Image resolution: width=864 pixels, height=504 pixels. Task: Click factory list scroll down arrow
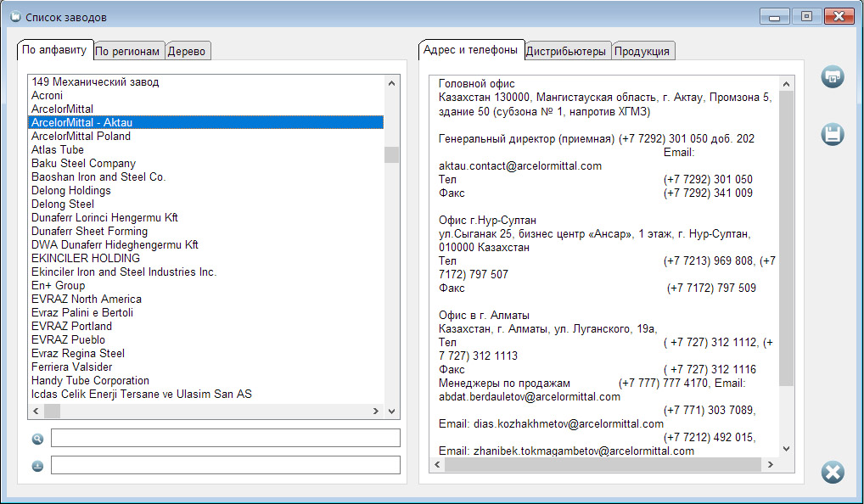pos(392,411)
